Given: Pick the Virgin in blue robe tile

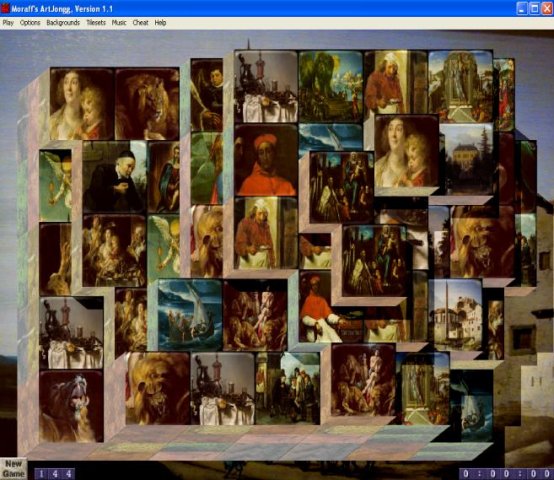Looking at the screenshot, I should tap(163, 177).
